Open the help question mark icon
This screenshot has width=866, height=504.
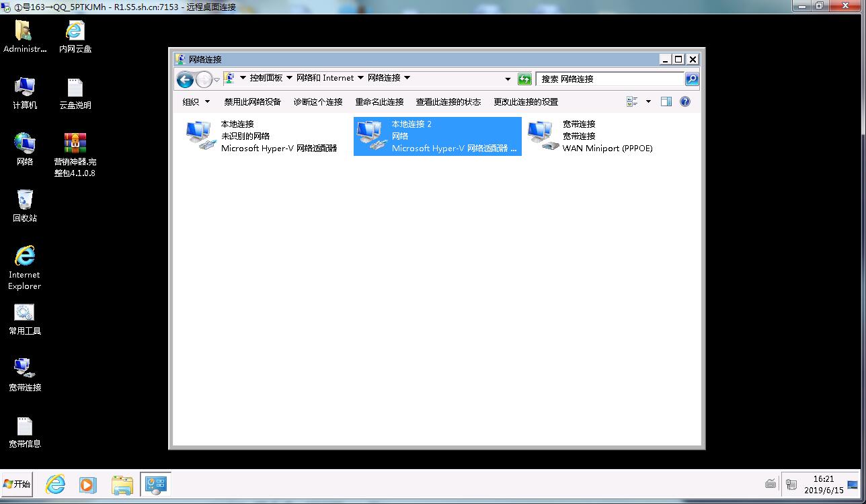click(x=685, y=101)
